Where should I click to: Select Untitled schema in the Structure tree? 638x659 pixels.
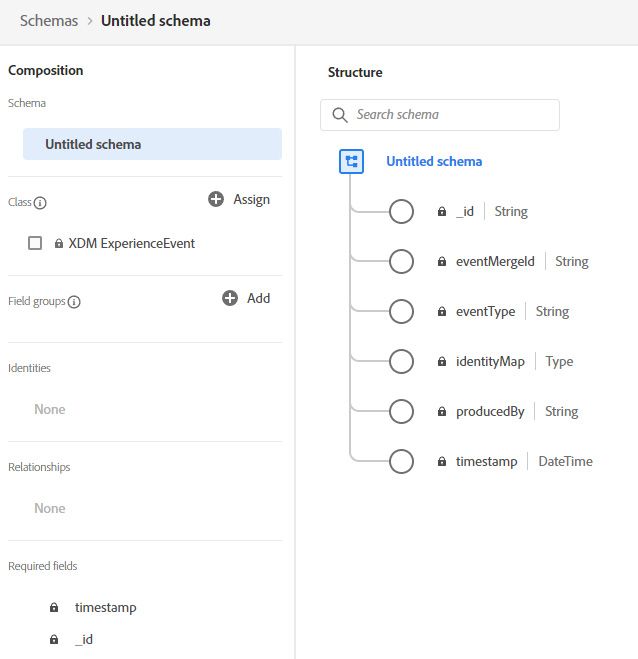point(434,161)
